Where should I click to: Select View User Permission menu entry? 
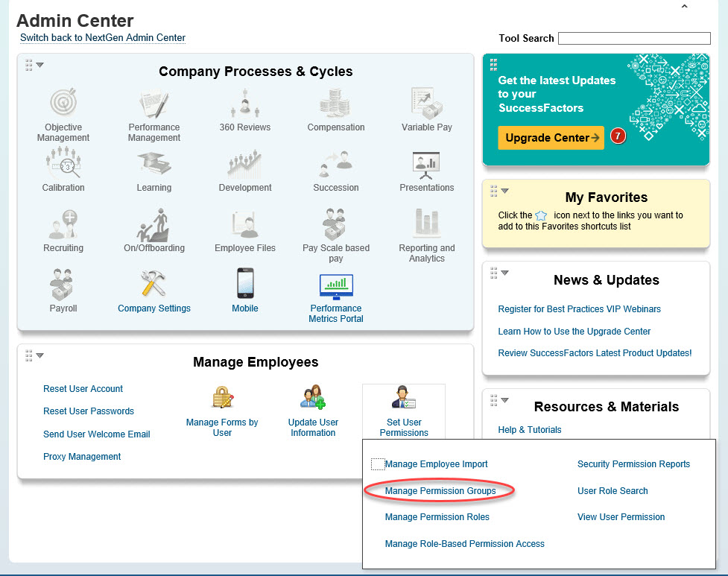point(621,517)
